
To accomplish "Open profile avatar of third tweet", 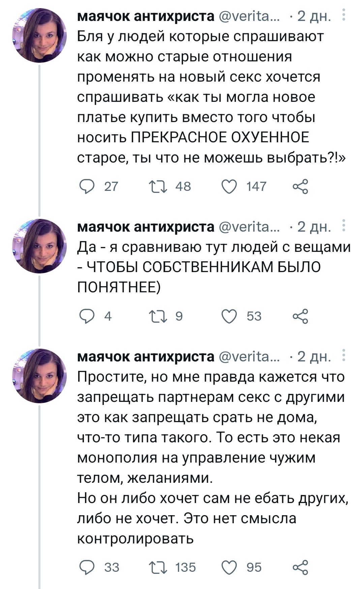I will click(x=39, y=376).
